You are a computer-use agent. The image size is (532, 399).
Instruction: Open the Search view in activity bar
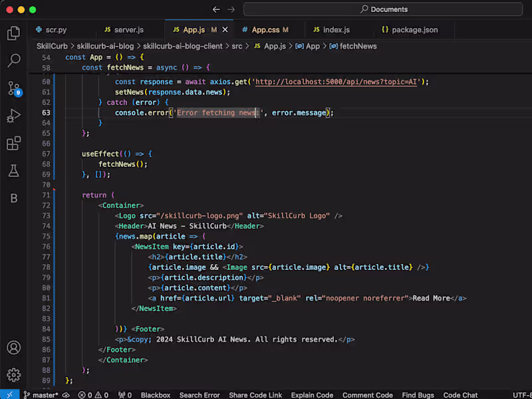pyautogui.click(x=13, y=61)
